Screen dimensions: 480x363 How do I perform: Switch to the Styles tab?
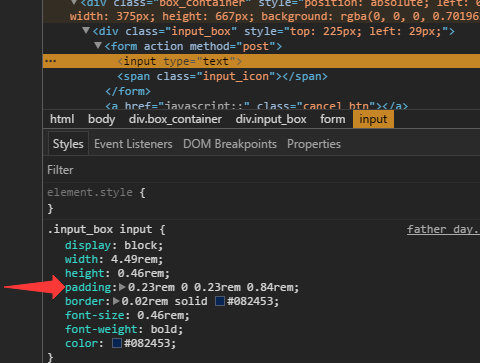click(x=68, y=144)
